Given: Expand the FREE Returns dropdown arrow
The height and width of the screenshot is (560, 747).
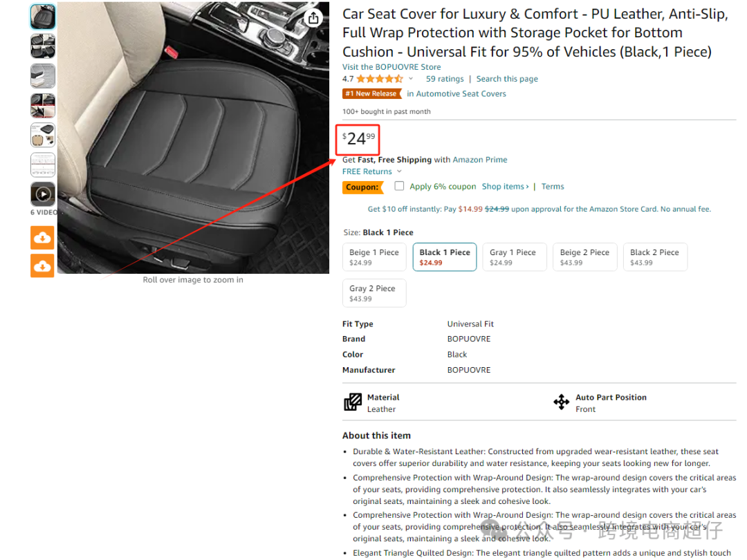Looking at the screenshot, I should click(399, 171).
